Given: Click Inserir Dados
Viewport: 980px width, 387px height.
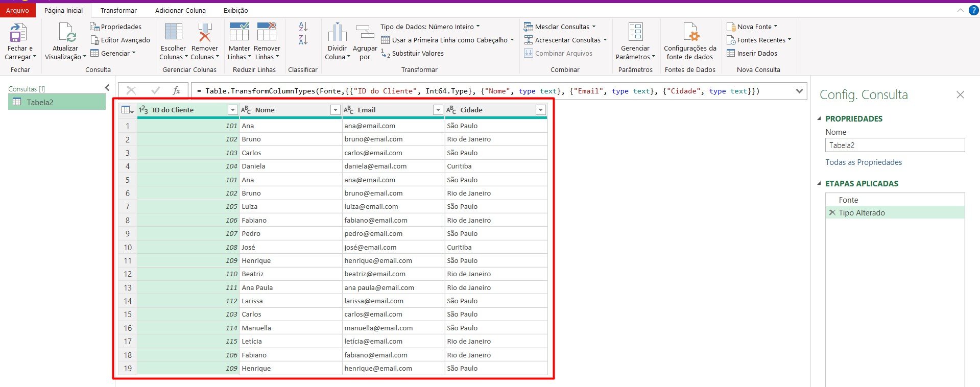Looking at the screenshot, I should [x=752, y=54].
